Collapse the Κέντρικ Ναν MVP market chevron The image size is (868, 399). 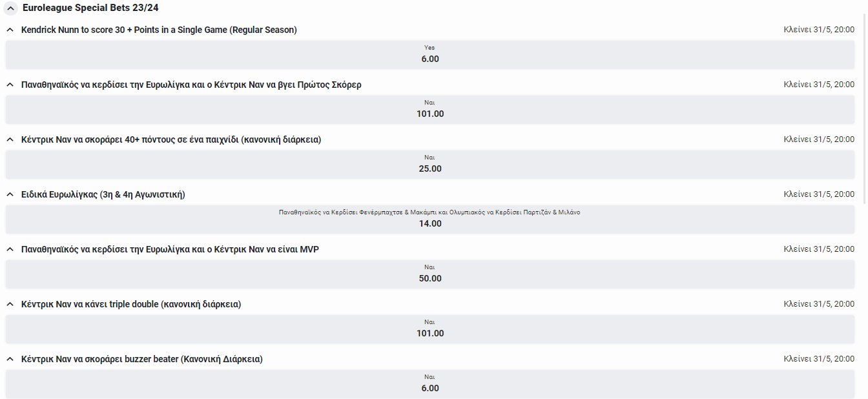10,250
